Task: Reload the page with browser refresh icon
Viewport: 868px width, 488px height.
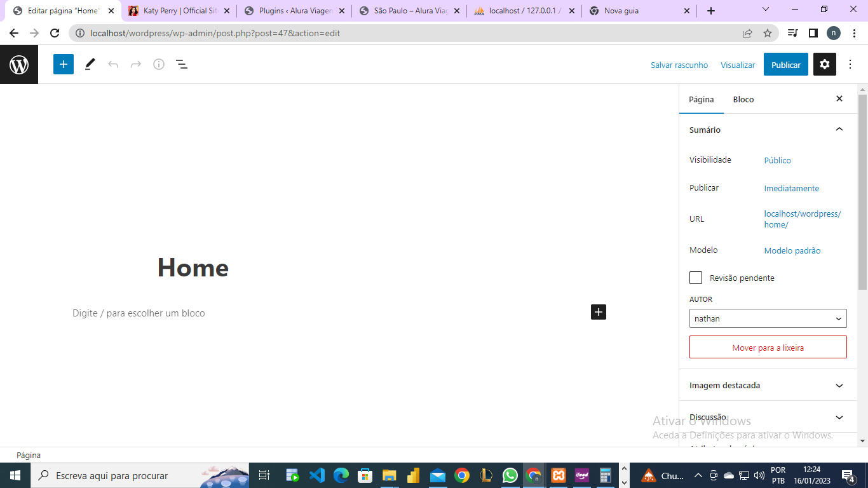Action: click(55, 33)
